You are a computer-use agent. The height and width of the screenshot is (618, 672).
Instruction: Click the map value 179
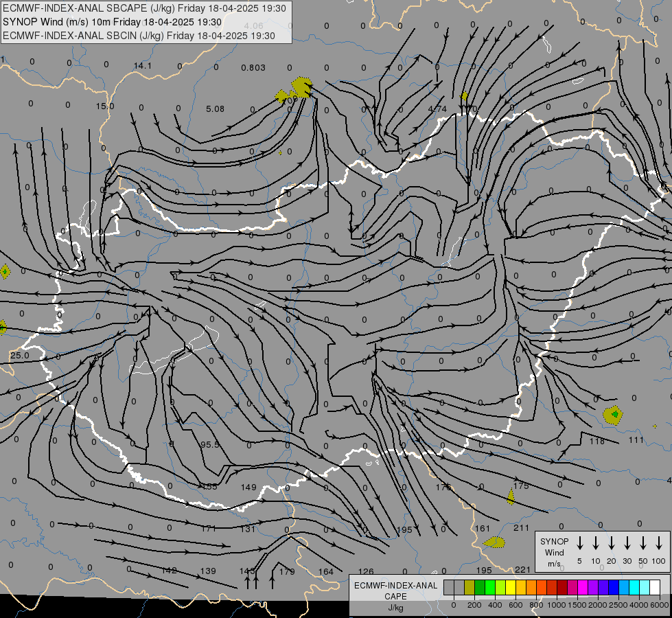287,571
